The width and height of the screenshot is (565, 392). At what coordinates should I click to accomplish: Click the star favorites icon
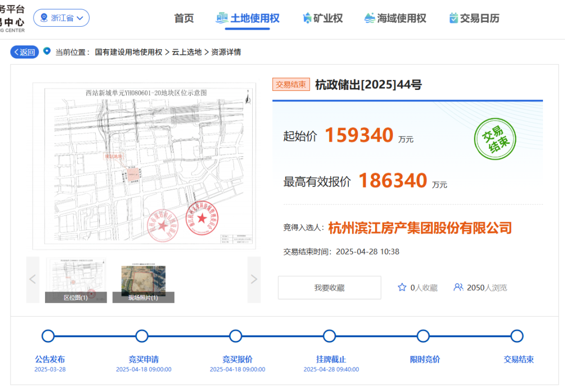pos(402,287)
